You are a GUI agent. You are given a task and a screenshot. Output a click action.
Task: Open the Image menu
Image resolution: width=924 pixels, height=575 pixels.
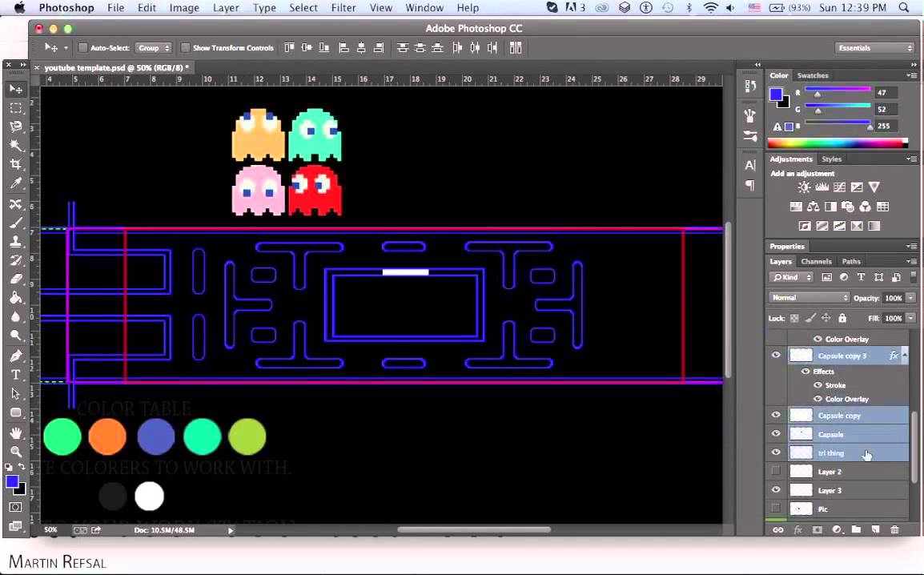(x=184, y=8)
